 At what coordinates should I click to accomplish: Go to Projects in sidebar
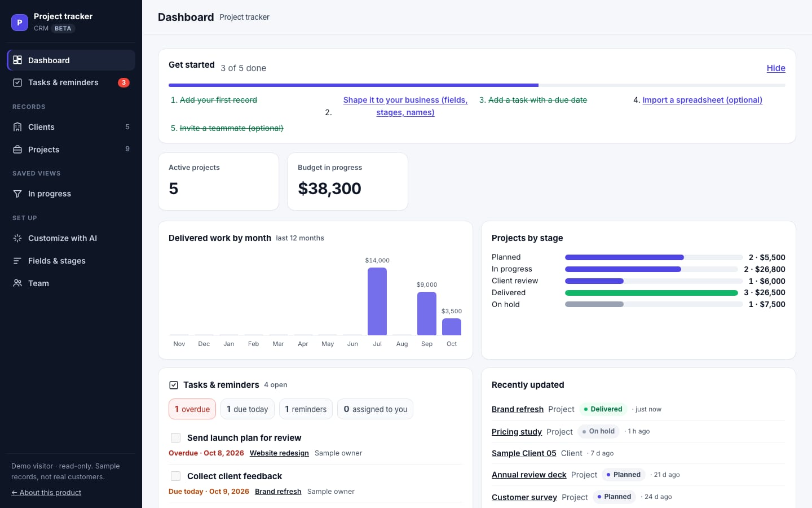point(71,150)
